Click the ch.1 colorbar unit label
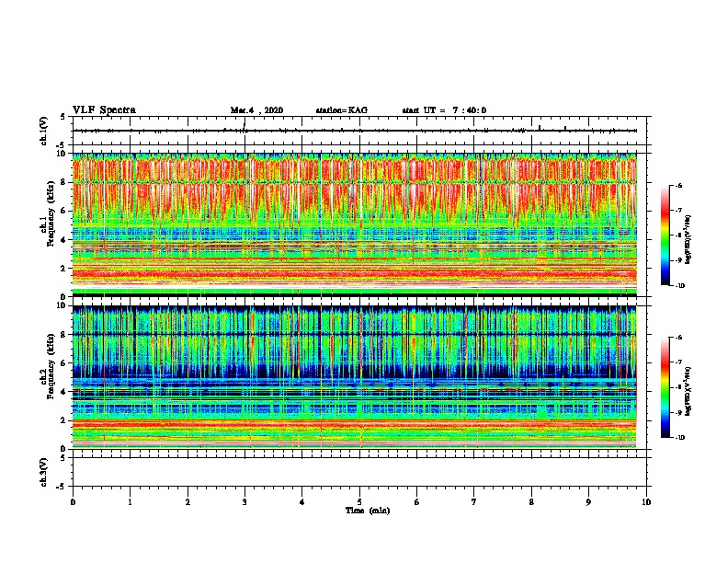 point(688,239)
